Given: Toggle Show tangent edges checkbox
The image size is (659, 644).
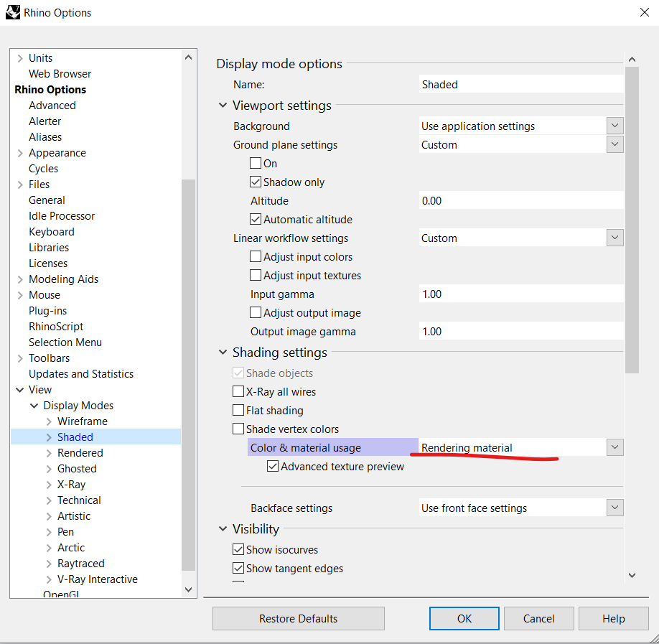Looking at the screenshot, I should 238,568.
